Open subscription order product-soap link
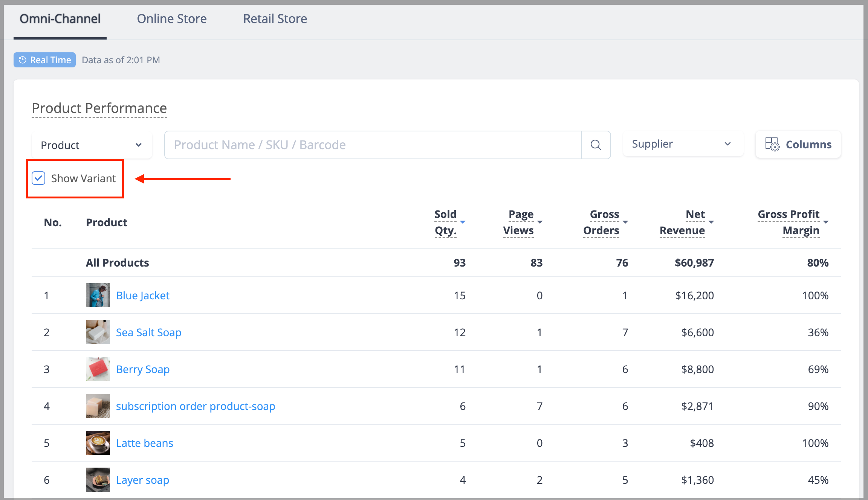The width and height of the screenshot is (868, 500). tap(196, 406)
